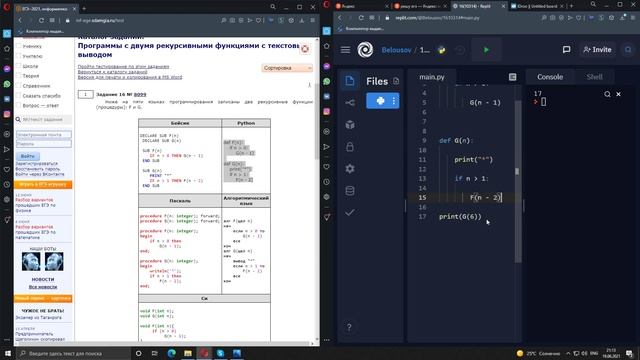
Task: Click the task number 8099 link
Action: [140, 94]
